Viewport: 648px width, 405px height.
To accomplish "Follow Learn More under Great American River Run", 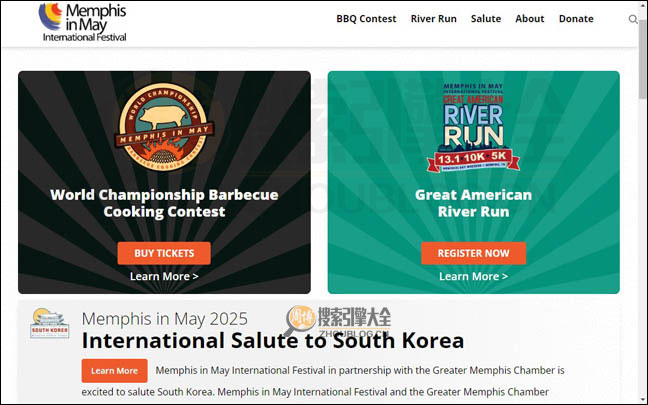I will click(474, 276).
